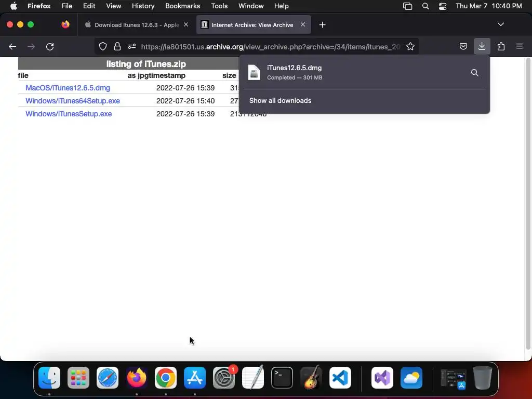532x399 pixels.
Task: Click the 'listing of iTunes.zip' heading
Action: [146, 64]
